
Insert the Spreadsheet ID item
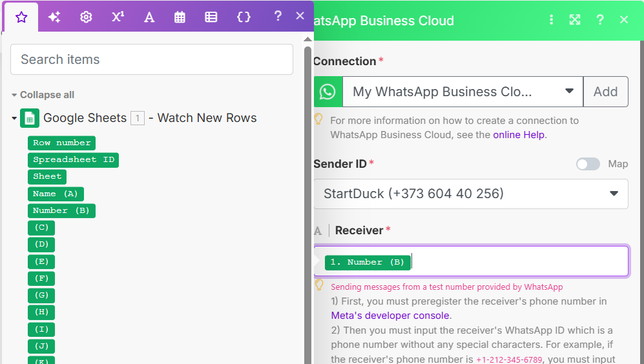pos(74,159)
